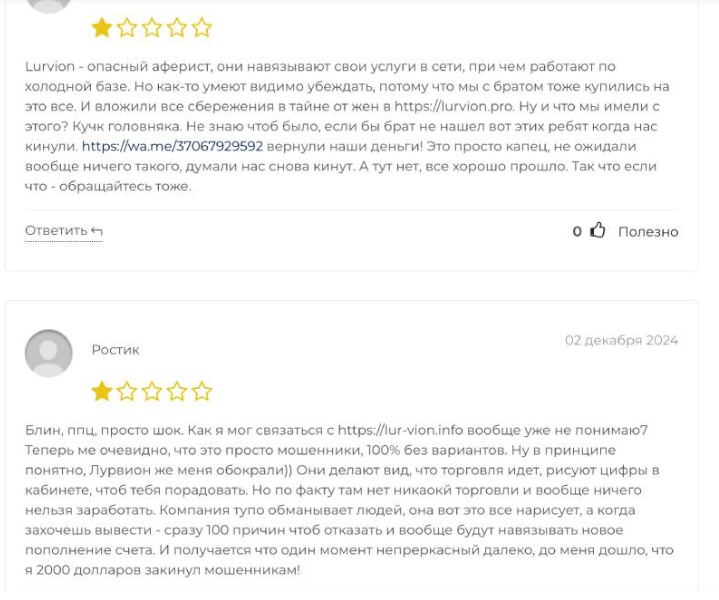Click the fourth star in top review rating

[x=177, y=28]
